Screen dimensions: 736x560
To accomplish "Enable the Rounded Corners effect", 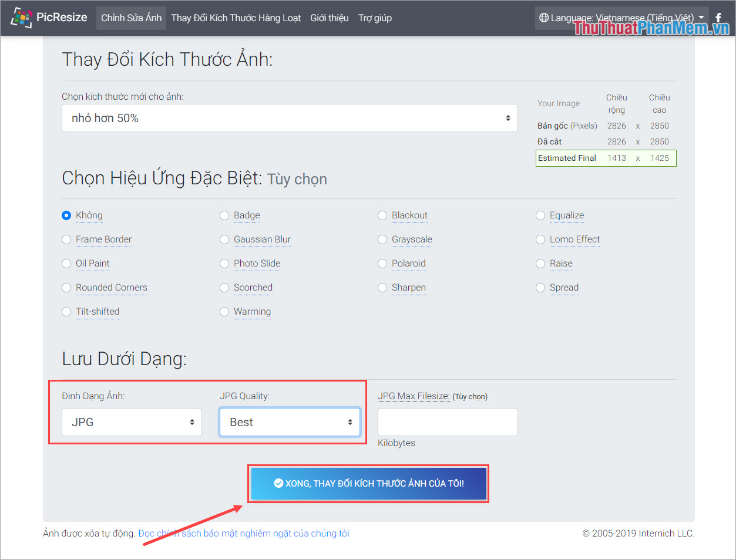I will click(x=66, y=288).
